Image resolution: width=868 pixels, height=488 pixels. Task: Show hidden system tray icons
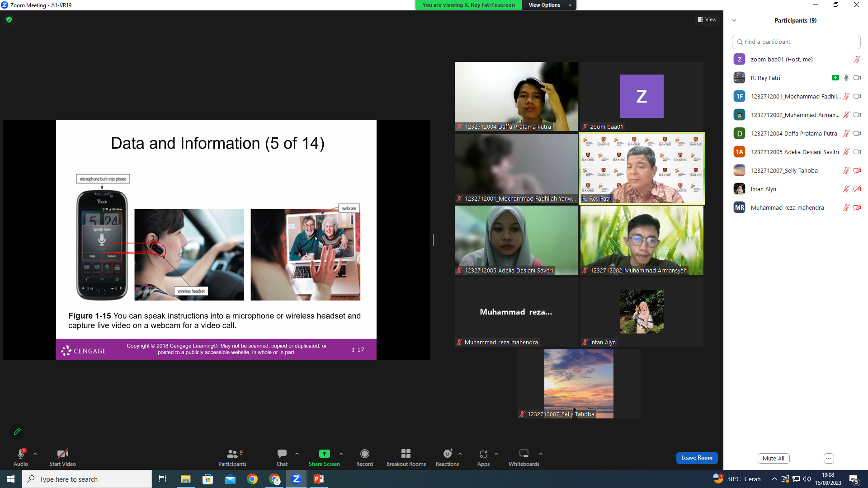click(774, 479)
